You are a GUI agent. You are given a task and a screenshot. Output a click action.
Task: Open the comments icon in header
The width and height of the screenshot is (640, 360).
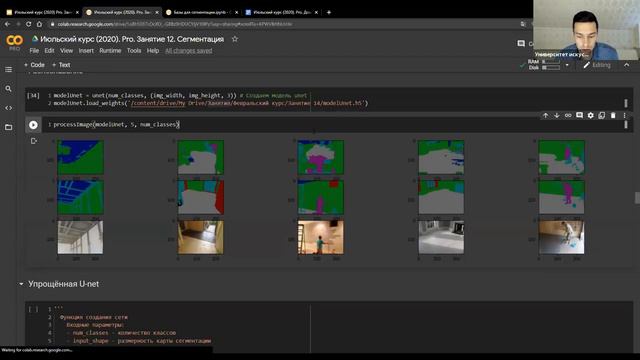pyautogui.click(x=521, y=43)
